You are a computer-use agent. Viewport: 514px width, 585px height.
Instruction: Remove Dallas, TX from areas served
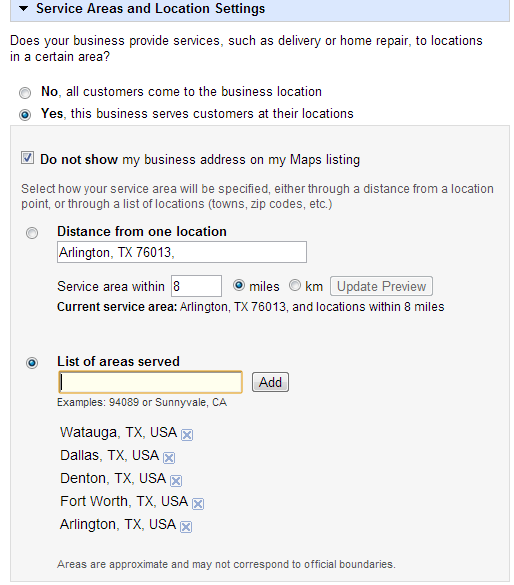pyautogui.click(x=169, y=458)
